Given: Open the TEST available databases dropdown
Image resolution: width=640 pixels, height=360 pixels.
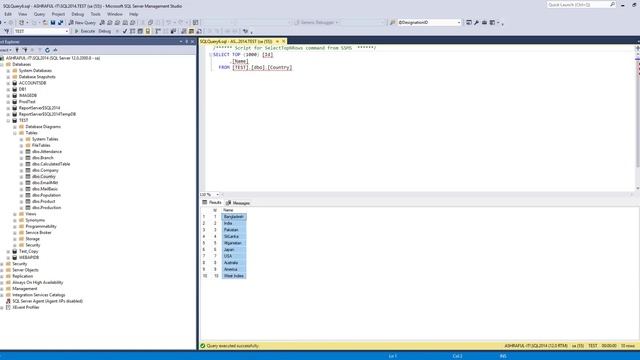Looking at the screenshot, I should coord(67,31).
